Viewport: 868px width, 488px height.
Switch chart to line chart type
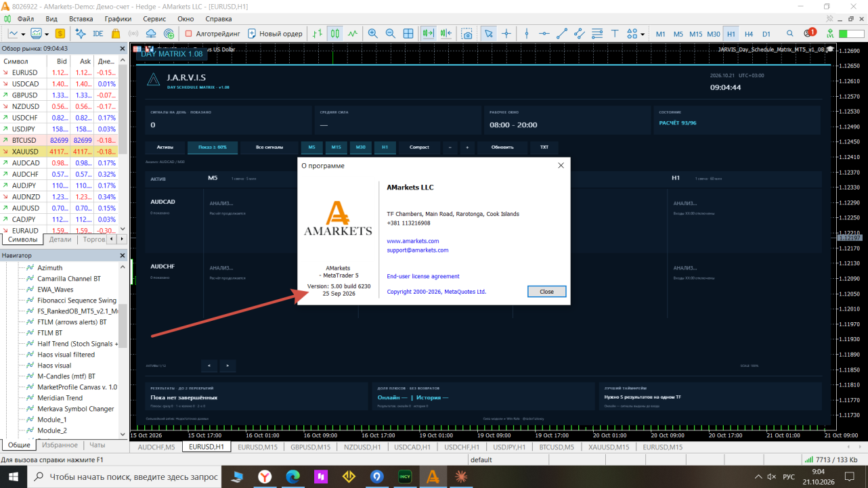pos(353,33)
